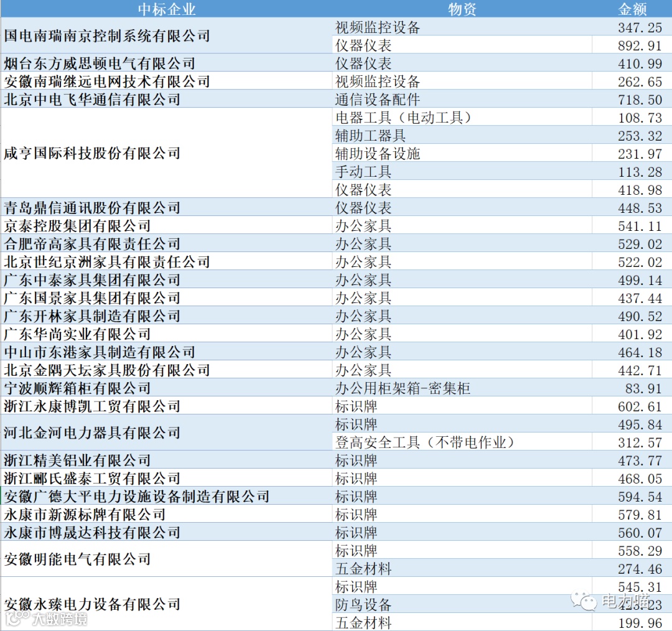Select amount cell 401.92
Viewport: 672px width, 631px height.
click(632, 333)
